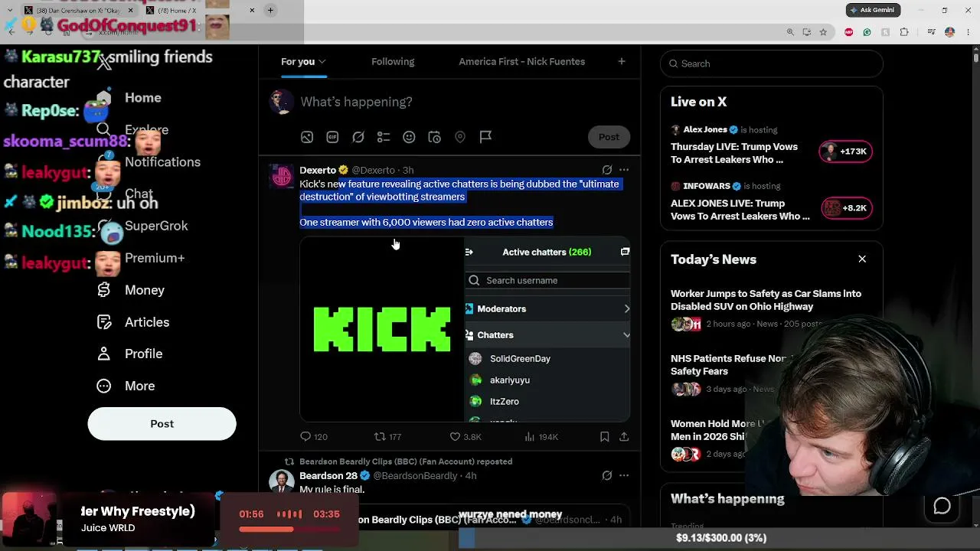
Task: Open the Kick active chatters image
Action: point(465,329)
